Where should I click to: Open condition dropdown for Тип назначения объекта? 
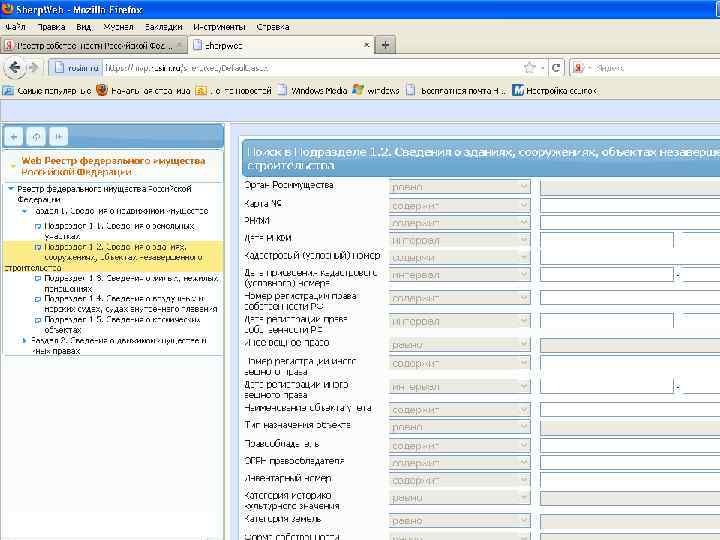click(460, 427)
